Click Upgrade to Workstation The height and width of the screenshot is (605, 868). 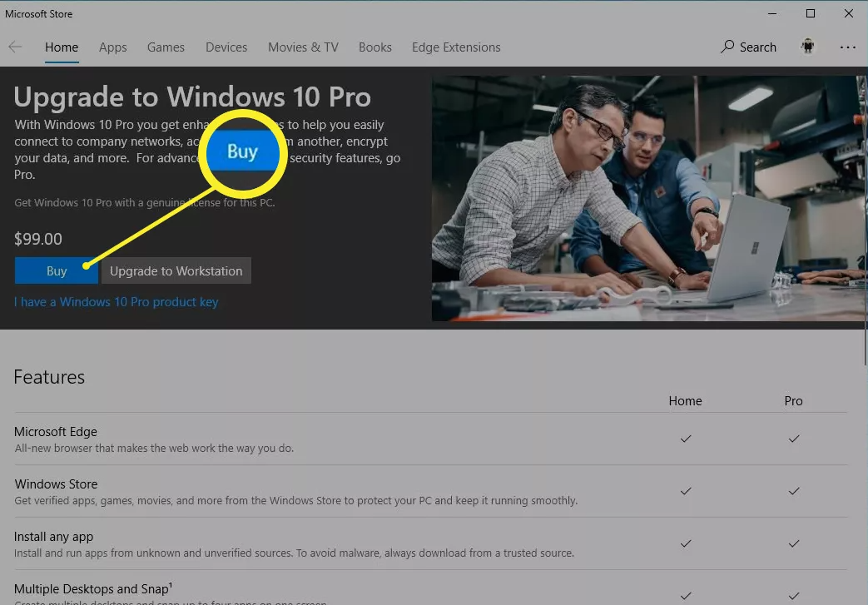[176, 270]
